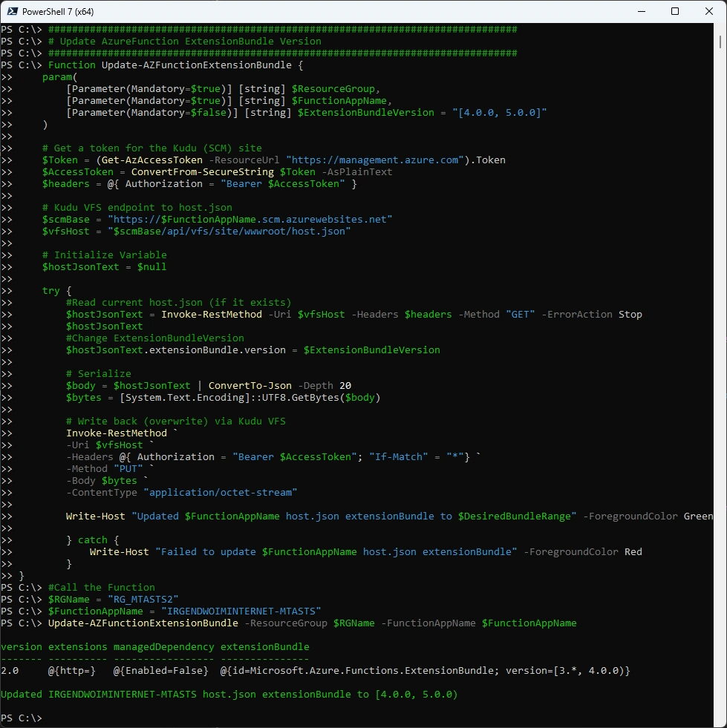The height and width of the screenshot is (728, 727).
Task: Maximize the PowerShell 7 window
Action: click(x=675, y=11)
